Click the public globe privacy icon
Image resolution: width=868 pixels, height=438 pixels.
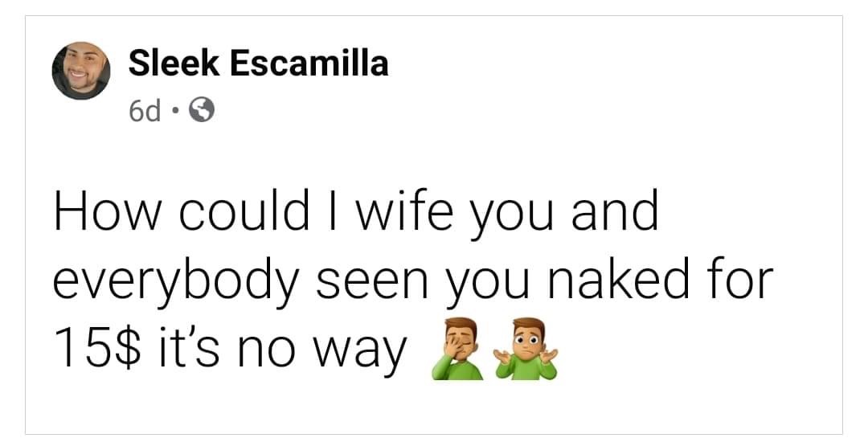pos(202,111)
